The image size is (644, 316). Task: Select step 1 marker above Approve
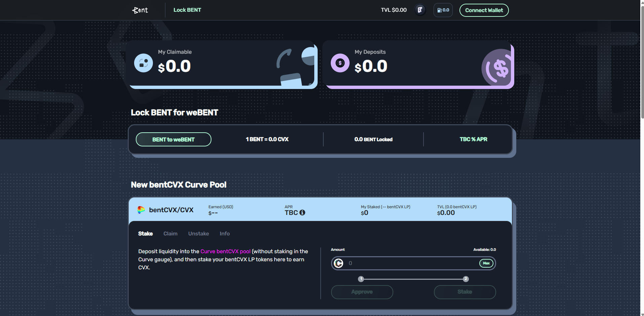pyautogui.click(x=361, y=279)
